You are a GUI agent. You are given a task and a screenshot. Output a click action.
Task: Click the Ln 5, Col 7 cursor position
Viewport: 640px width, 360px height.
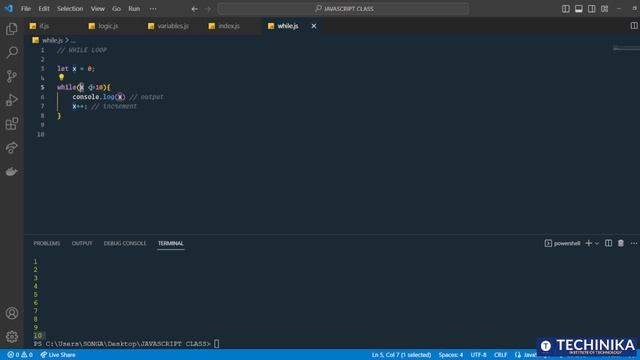401,355
